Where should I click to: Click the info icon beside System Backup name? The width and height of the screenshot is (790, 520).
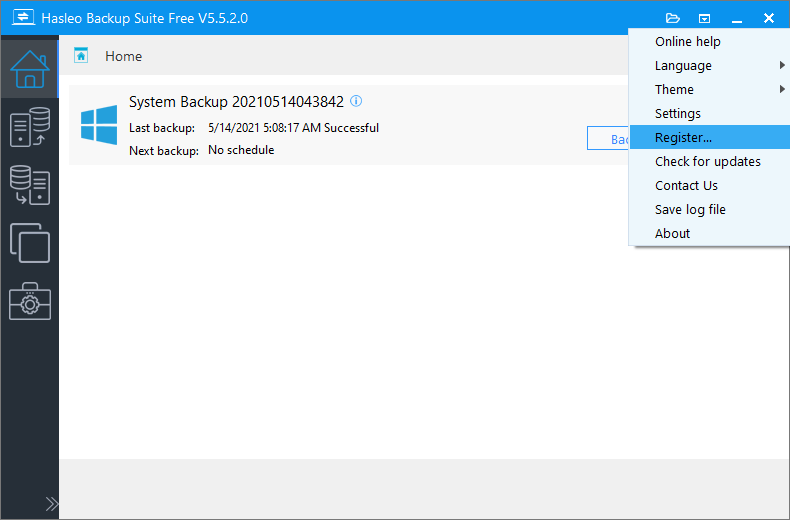point(356,101)
